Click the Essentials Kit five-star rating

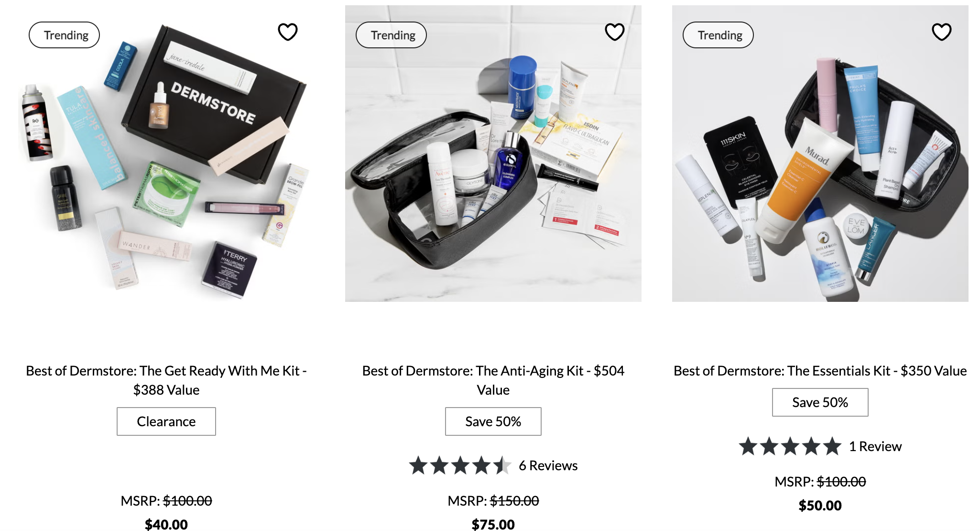[x=790, y=446]
